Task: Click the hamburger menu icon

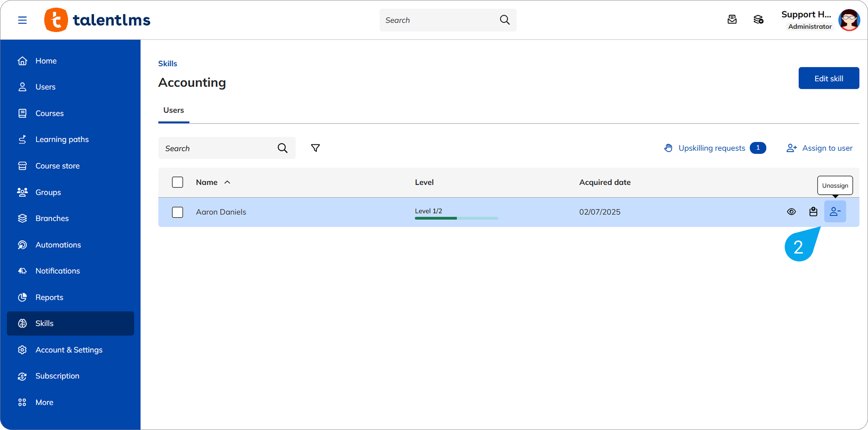Action: pyautogui.click(x=22, y=20)
